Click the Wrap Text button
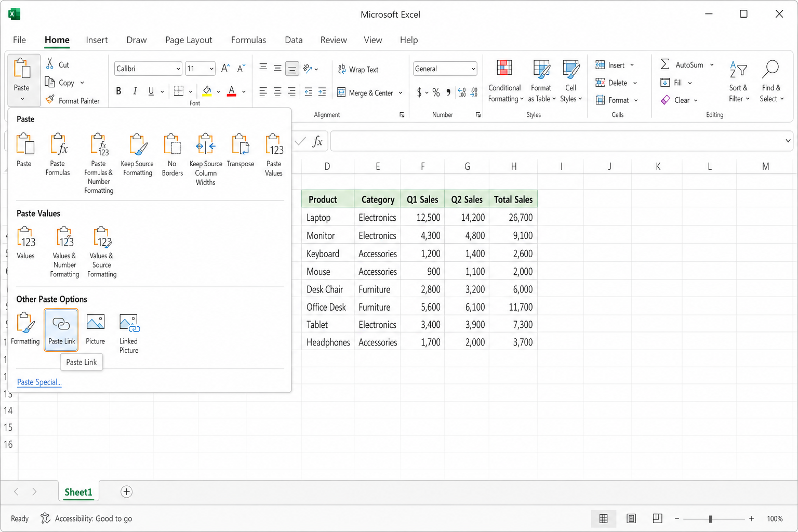The width and height of the screenshot is (798, 532). point(358,70)
